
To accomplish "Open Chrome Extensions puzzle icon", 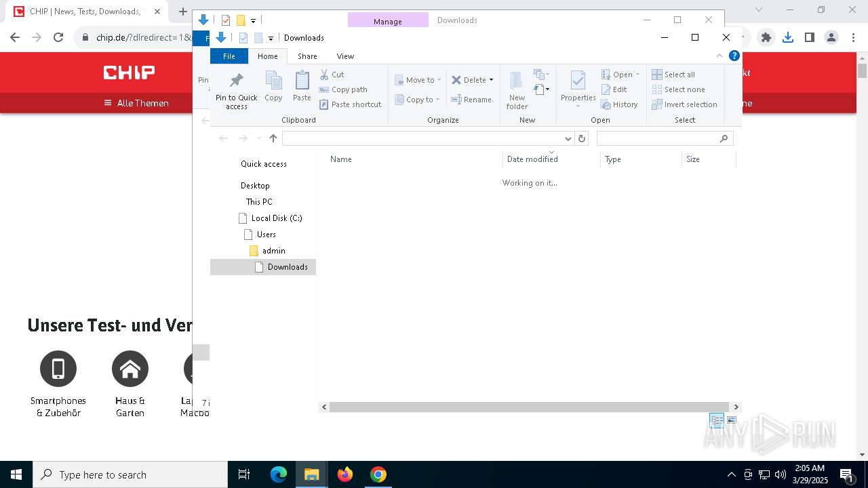I will point(766,38).
